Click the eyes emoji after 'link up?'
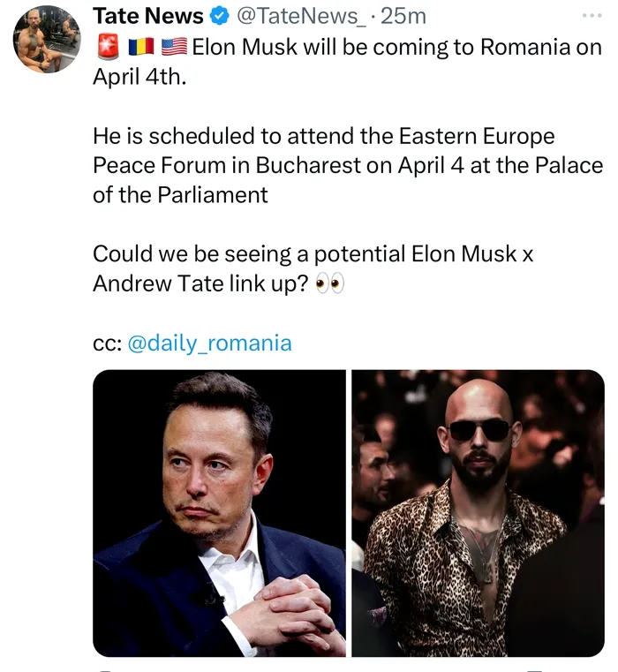Viewport: 618px width, 672px height. [329, 283]
